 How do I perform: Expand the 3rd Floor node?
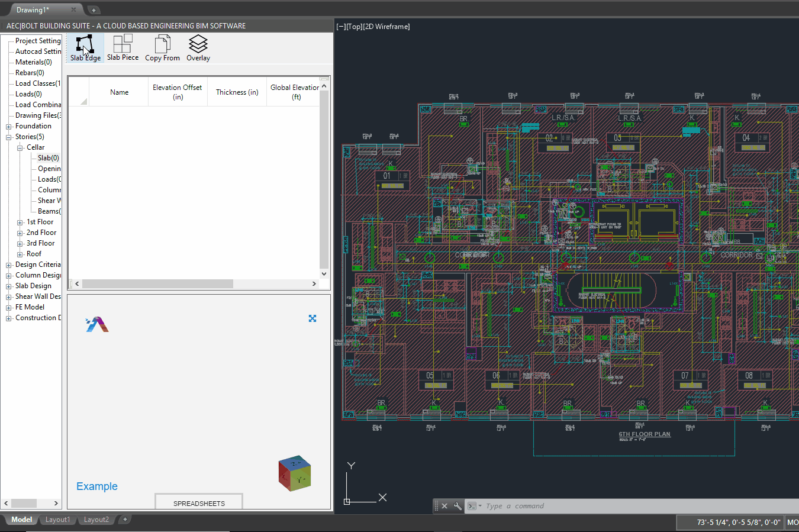[20, 244]
